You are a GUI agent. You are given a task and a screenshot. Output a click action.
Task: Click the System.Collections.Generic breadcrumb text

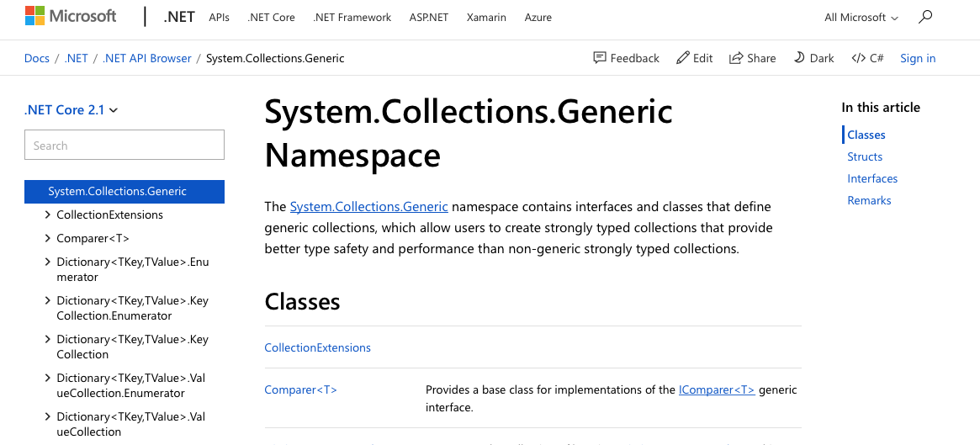point(275,58)
